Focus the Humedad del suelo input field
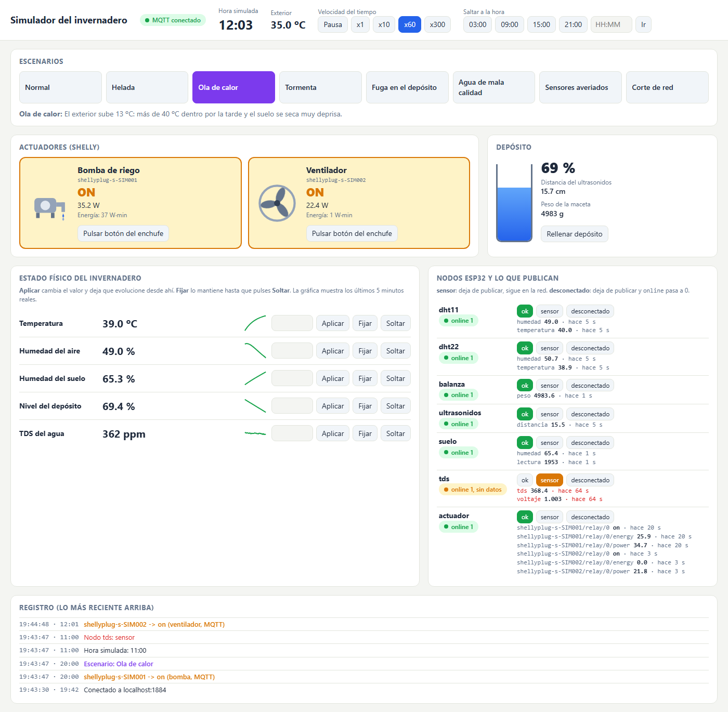 pos(292,378)
